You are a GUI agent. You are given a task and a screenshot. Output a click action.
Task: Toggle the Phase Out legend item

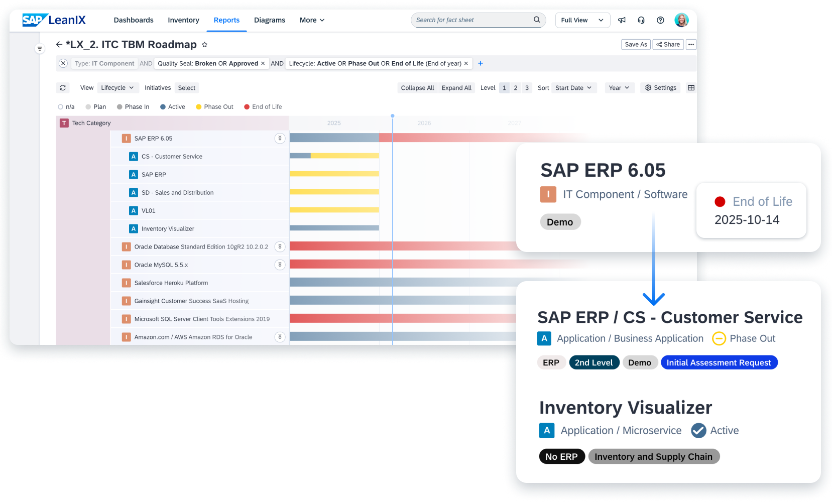coord(214,107)
